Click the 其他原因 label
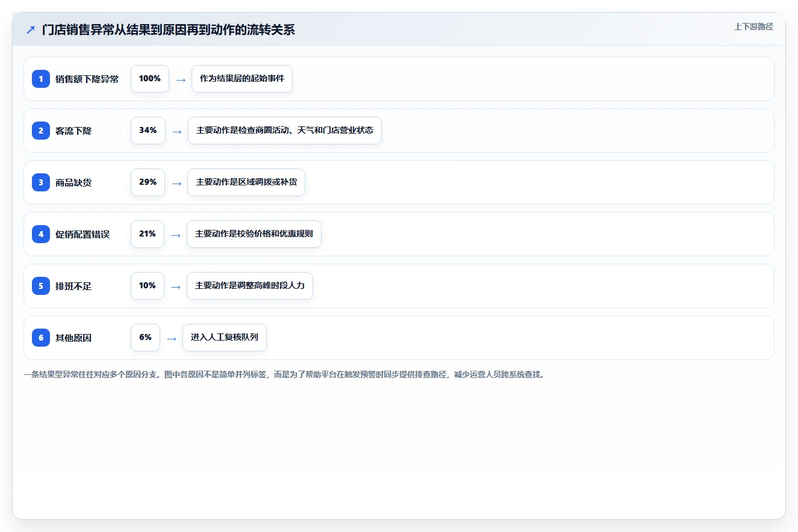The width and height of the screenshot is (798, 532). point(73,338)
